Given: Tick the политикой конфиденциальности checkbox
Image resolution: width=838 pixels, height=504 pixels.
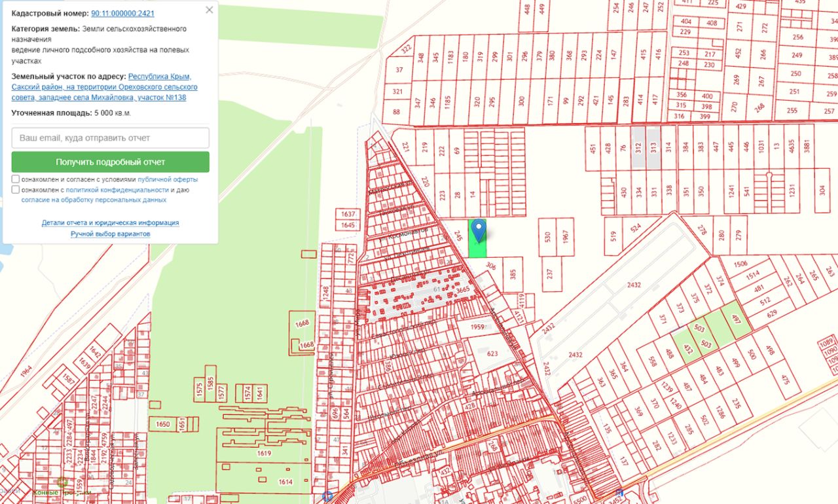Looking at the screenshot, I should pyautogui.click(x=15, y=190).
